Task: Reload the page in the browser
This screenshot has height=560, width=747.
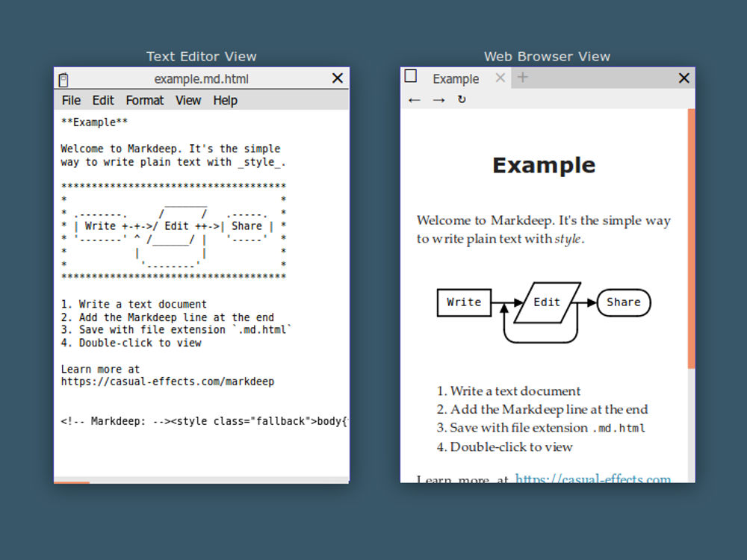Action: (462, 99)
